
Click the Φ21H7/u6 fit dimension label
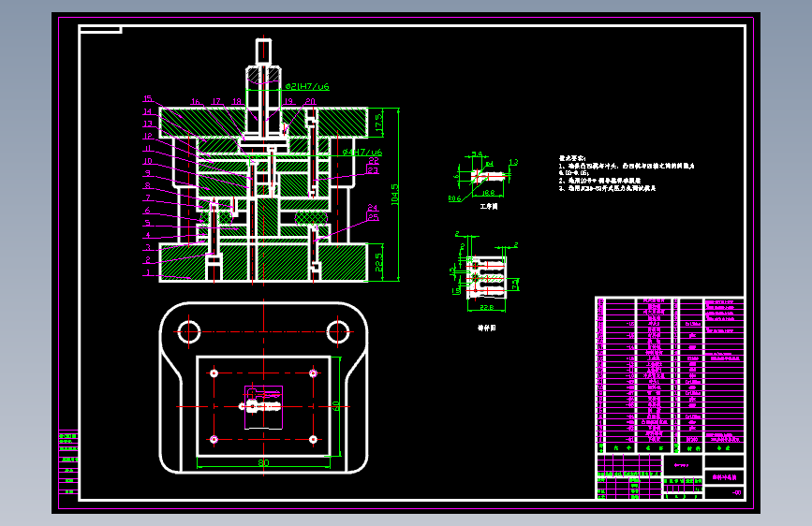coord(307,86)
